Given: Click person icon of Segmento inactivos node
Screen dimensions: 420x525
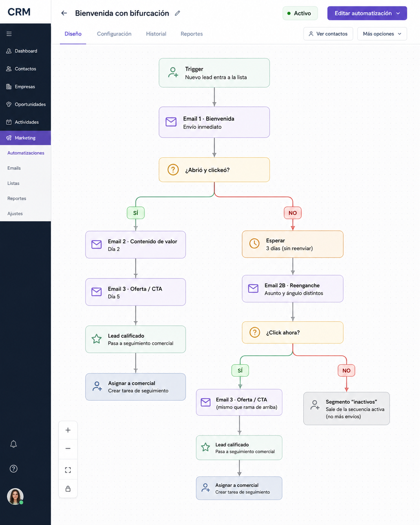Looking at the screenshot, I should point(315,405).
